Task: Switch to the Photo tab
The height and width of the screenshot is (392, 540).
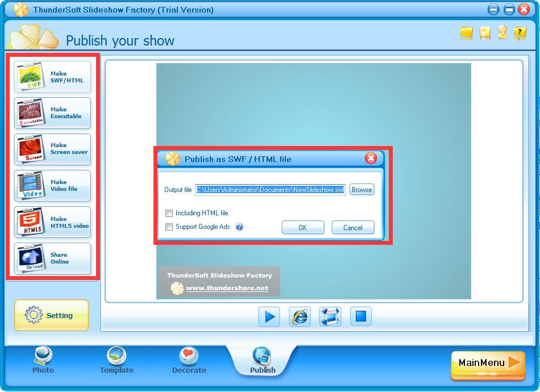Action: 43,360
